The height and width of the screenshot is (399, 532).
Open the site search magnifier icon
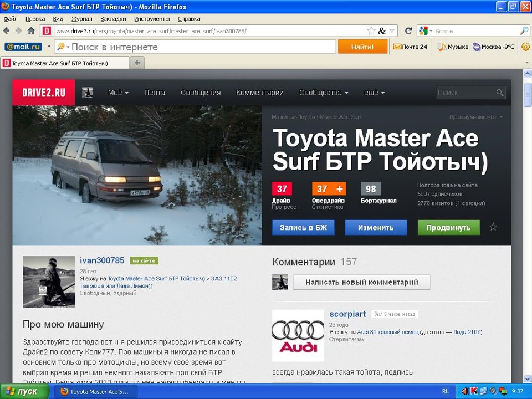coord(499,93)
